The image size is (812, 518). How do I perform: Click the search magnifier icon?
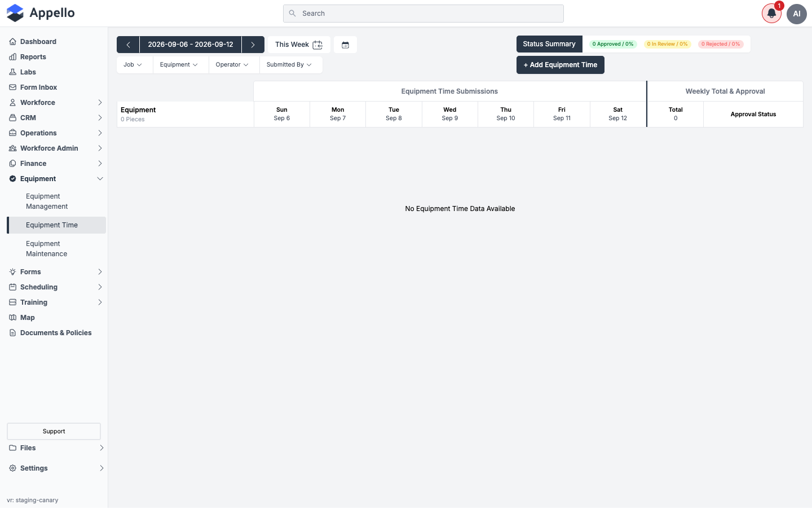point(292,14)
